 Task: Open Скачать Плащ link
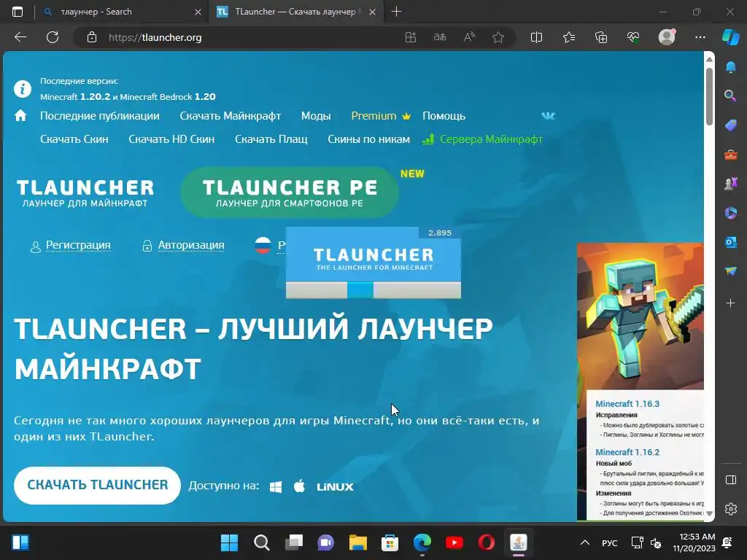coord(271,139)
